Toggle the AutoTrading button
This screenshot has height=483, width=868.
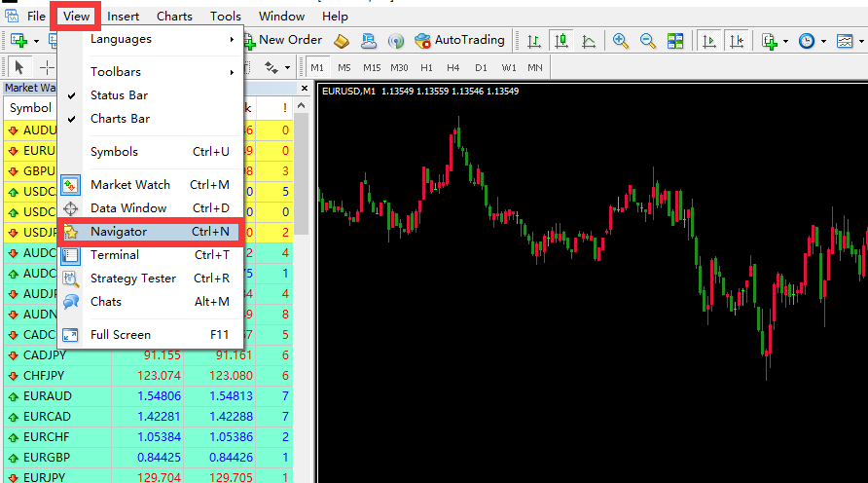459,41
